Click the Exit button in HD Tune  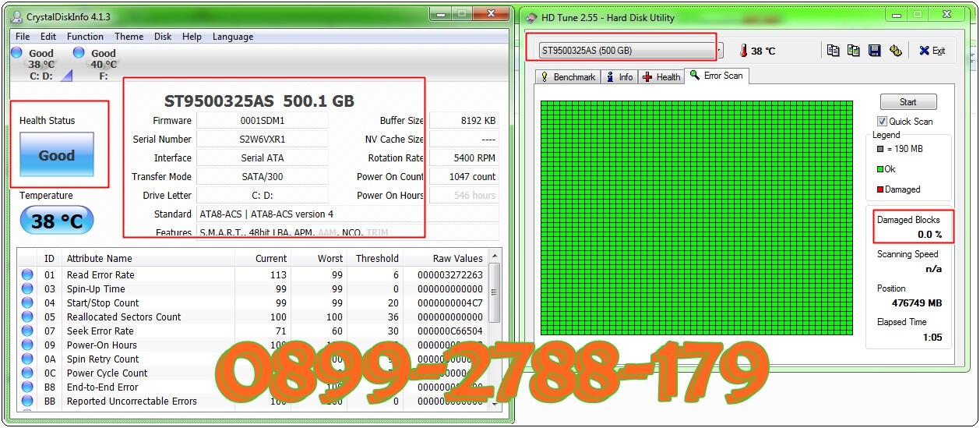[932, 51]
